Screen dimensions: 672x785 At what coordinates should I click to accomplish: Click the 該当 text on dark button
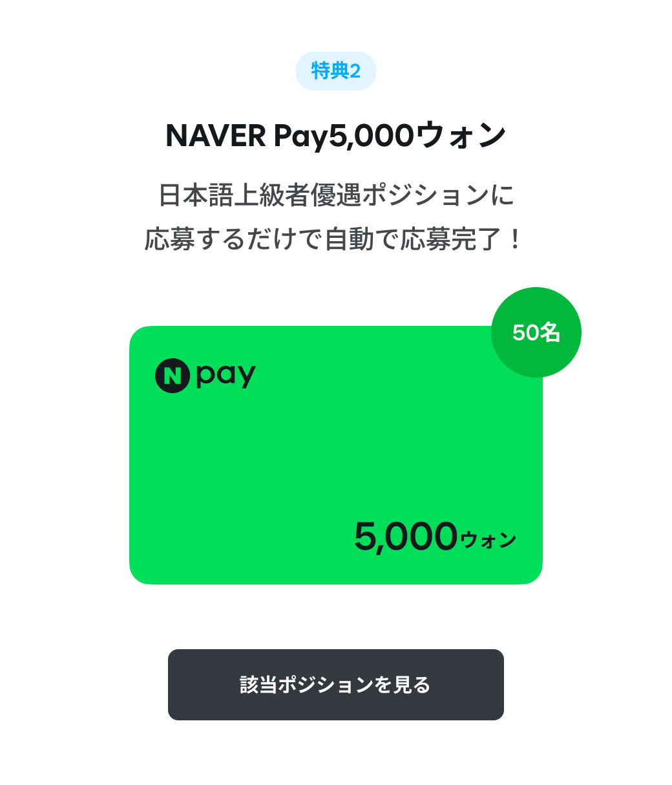(x=258, y=685)
